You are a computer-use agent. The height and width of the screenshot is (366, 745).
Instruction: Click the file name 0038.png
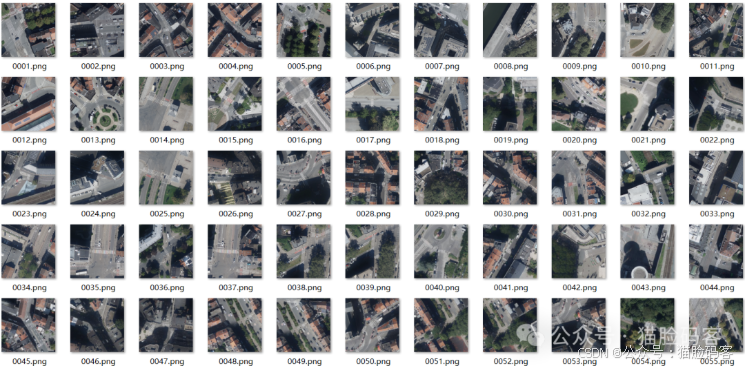click(304, 288)
